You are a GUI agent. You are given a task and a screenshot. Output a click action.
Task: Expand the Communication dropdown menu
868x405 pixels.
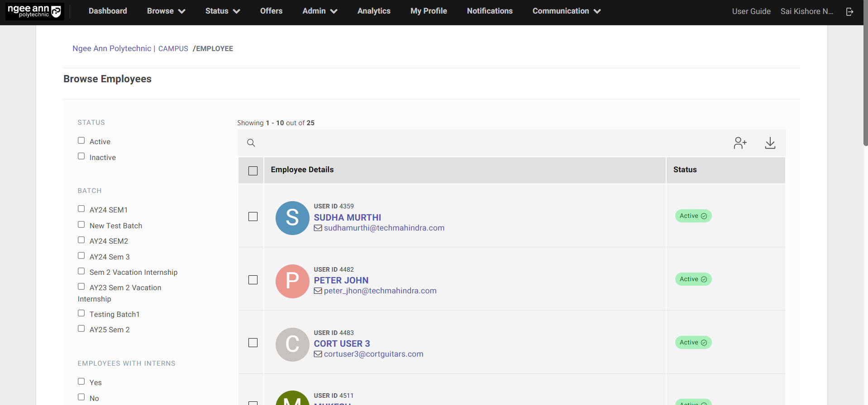[566, 11]
